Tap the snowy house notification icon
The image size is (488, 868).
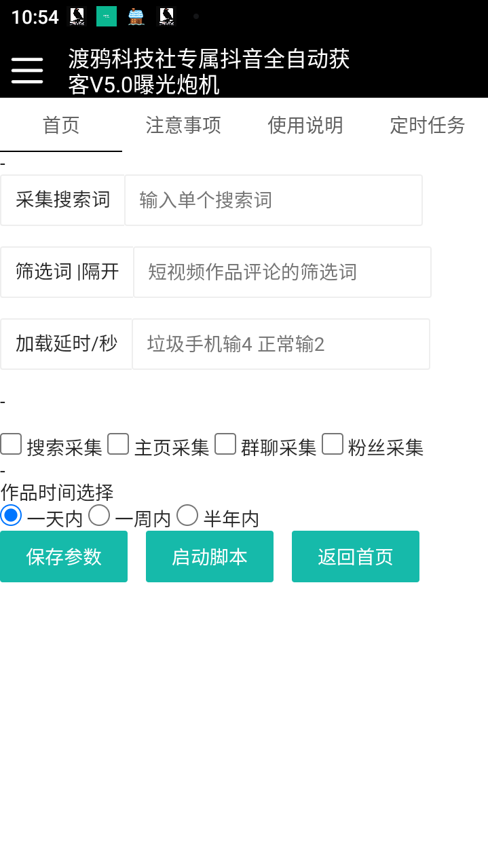coord(136,16)
